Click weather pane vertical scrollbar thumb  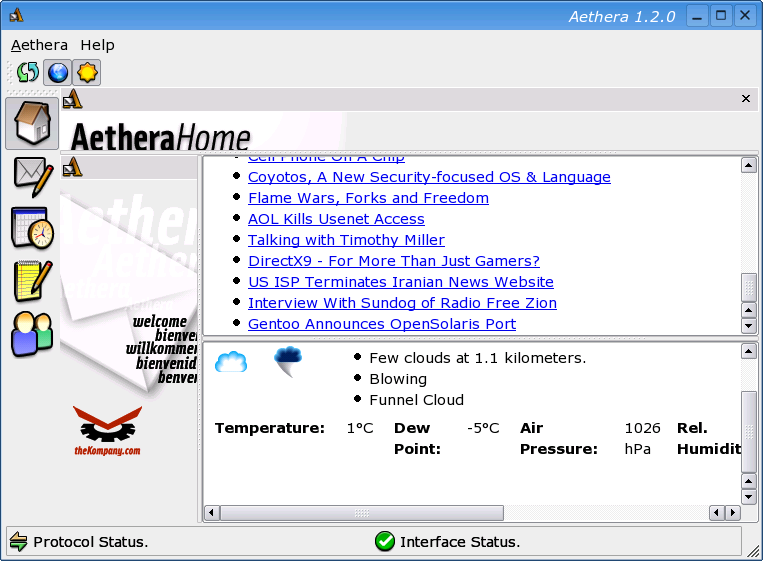coord(748,432)
